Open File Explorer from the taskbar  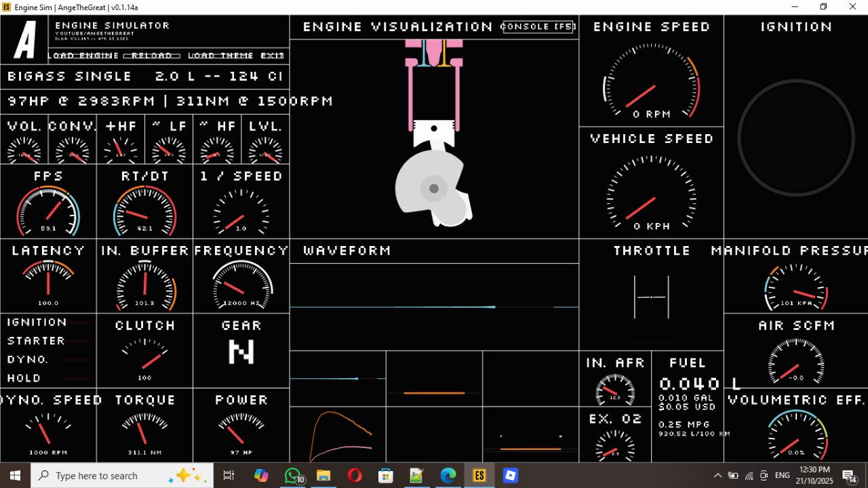coord(323,476)
